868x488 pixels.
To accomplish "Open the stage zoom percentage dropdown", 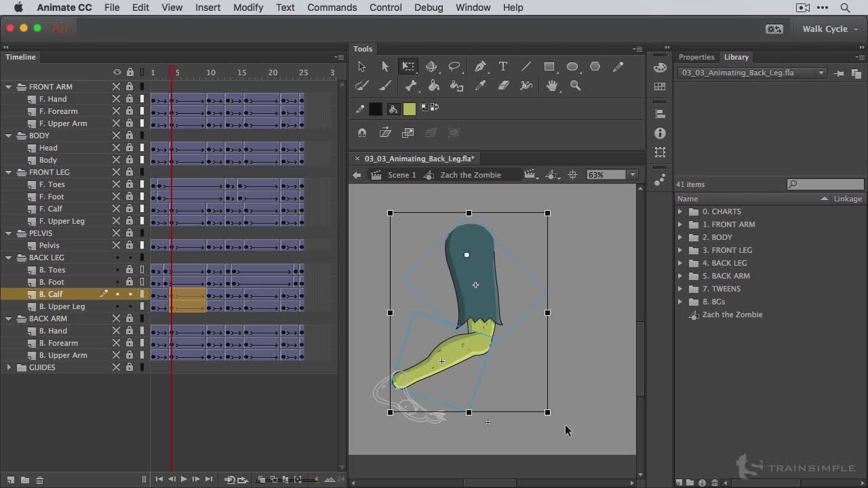I will (632, 175).
